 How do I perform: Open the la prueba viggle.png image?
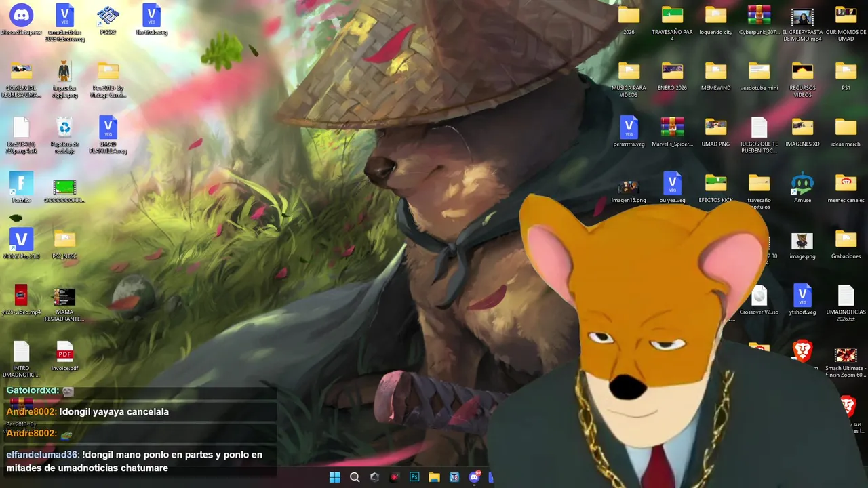tap(64, 71)
